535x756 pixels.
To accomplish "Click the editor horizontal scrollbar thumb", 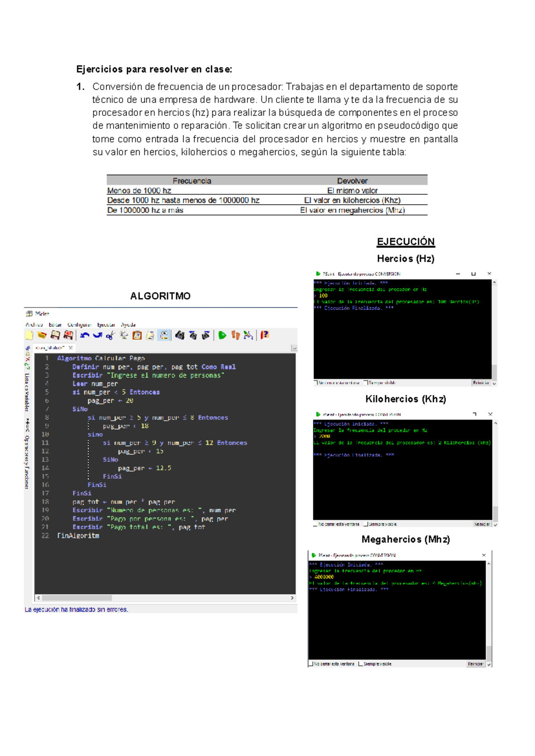I will 77,598.
